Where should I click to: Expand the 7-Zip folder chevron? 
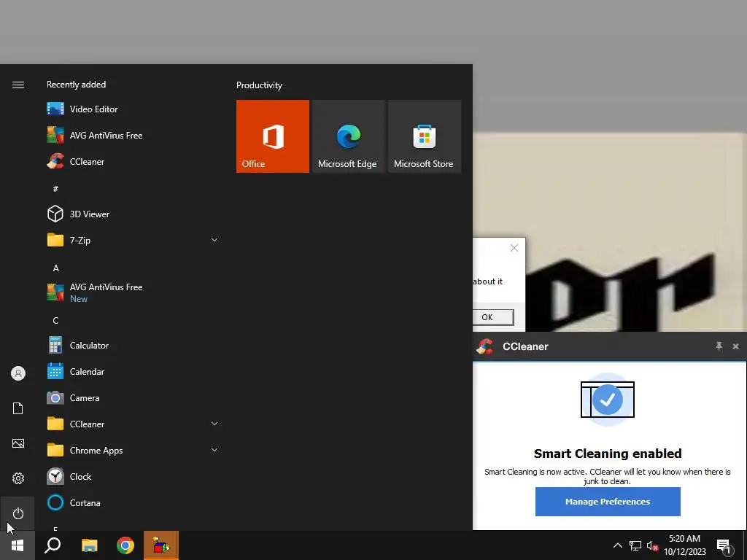click(x=214, y=240)
